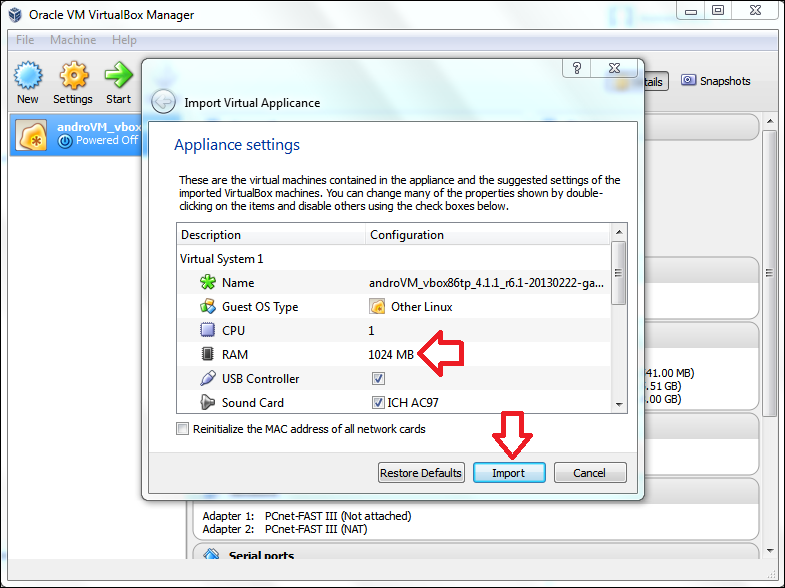785x588 pixels.
Task: Click the Other Linux value text
Action: [x=422, y=307]
